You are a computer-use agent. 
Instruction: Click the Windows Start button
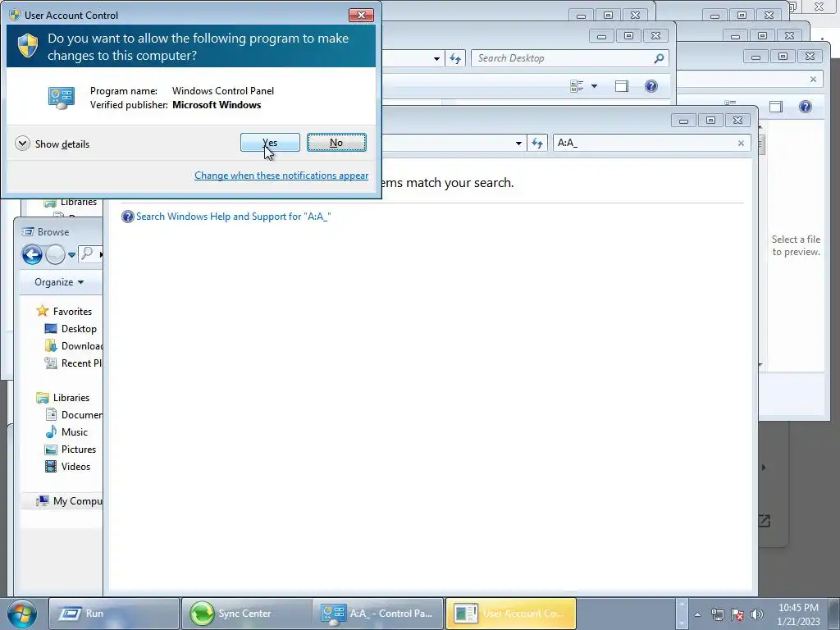click(x=22, y=614)
